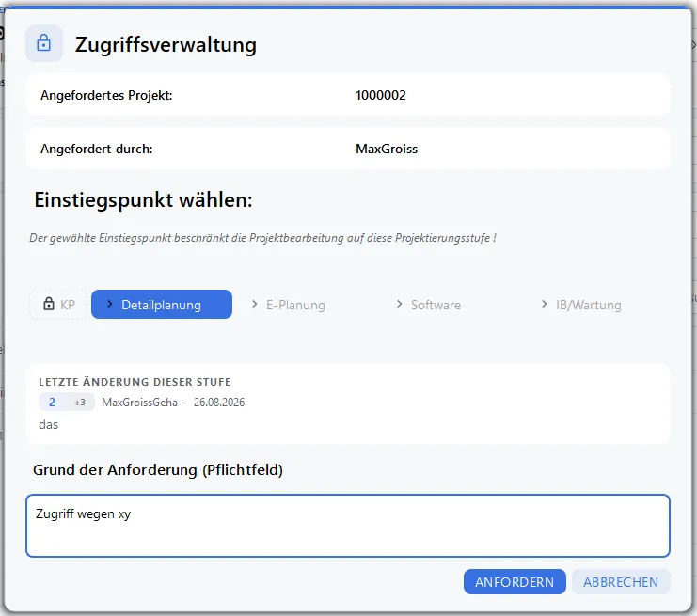
Task: Cancel with the ABBRECHEN button
Action: pos(621,582)
